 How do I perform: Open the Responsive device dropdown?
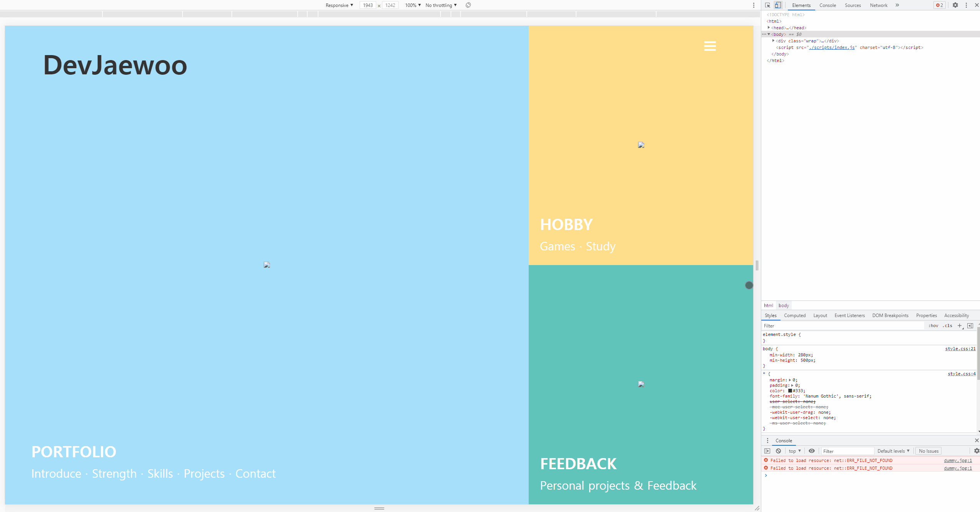339,5
